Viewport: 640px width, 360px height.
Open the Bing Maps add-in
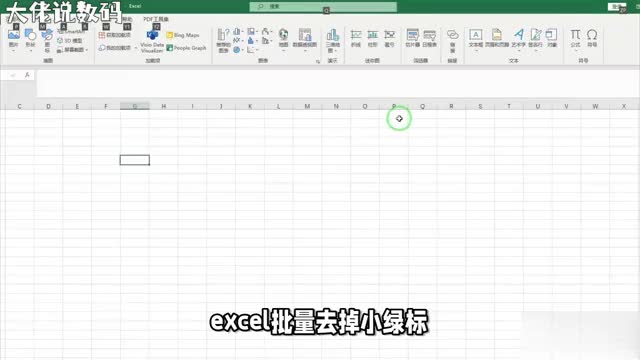tap(183, 35)
